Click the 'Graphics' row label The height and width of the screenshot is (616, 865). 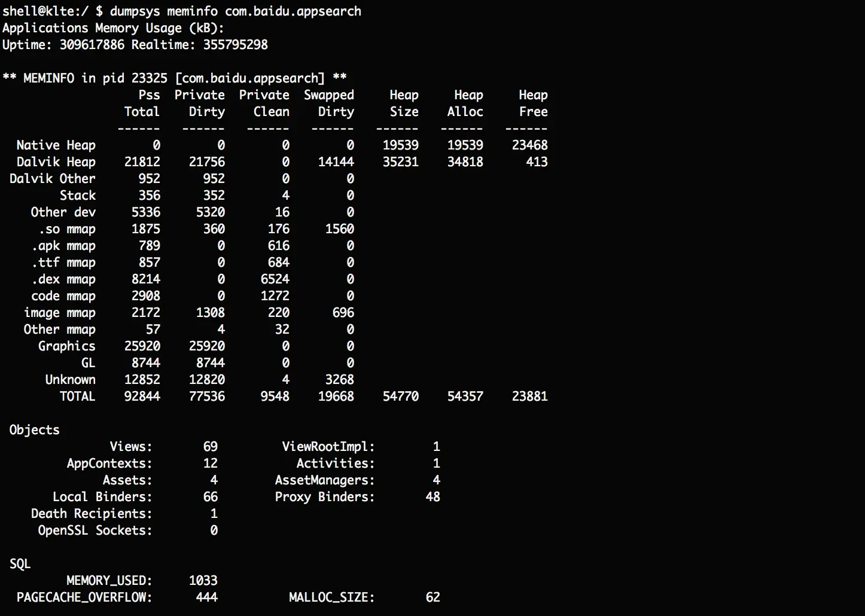click(x=67, y=346)
